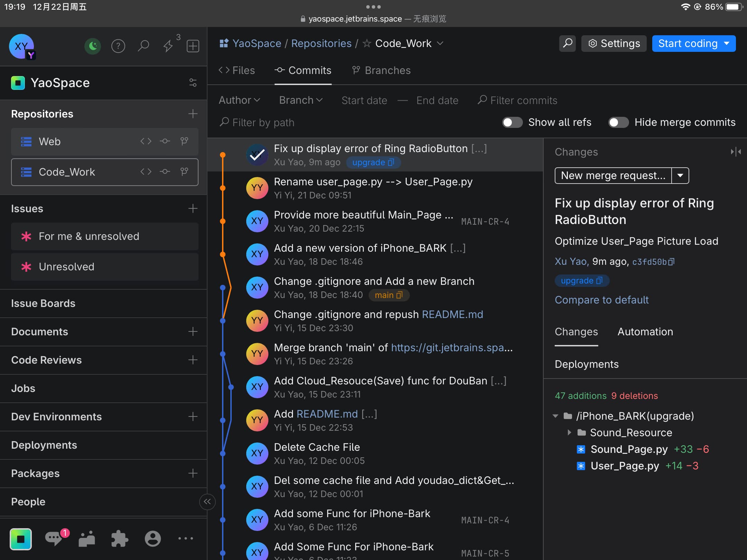Click the New merge request button
Viewport: 747px width, 560px height.
[x=613, y=176]
